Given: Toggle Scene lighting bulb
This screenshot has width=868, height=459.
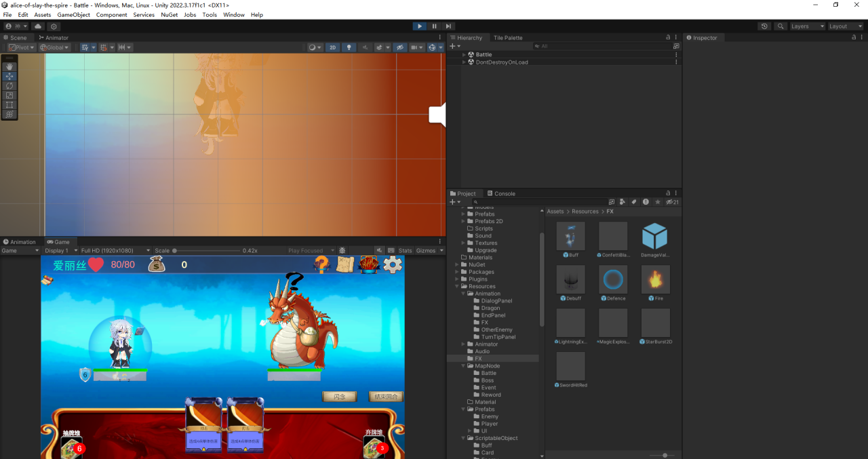Looking at the screenshot, I should [x=349, y=47].
